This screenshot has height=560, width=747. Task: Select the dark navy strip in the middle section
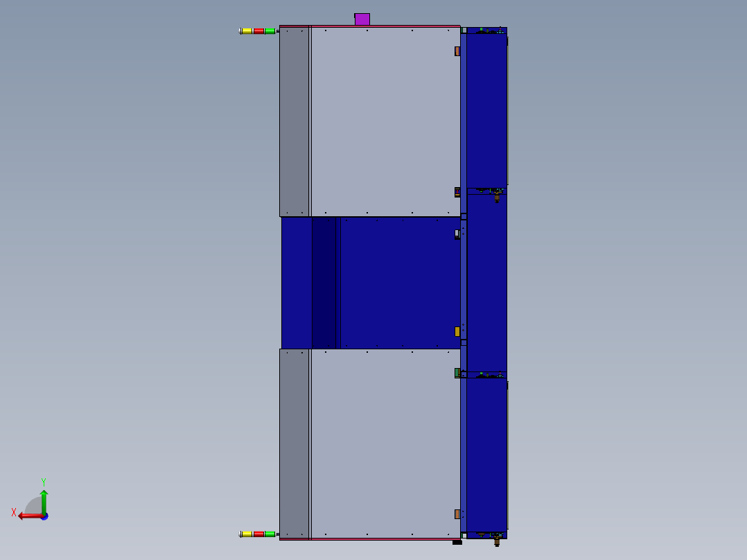[x=324, y=283]
